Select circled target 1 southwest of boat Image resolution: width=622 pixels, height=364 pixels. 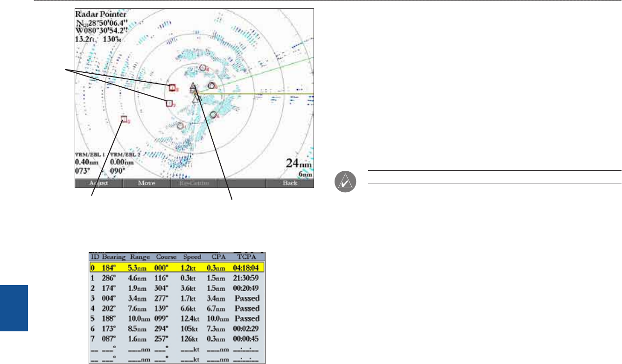(180, 126)
